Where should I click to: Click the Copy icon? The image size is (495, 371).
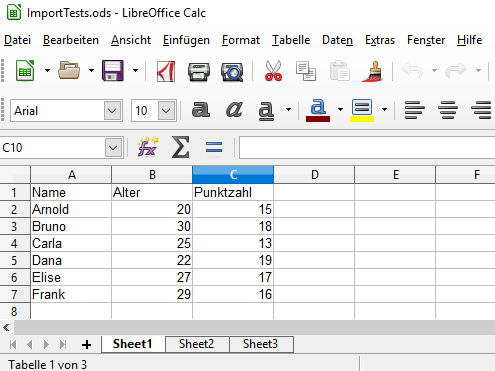306,71
